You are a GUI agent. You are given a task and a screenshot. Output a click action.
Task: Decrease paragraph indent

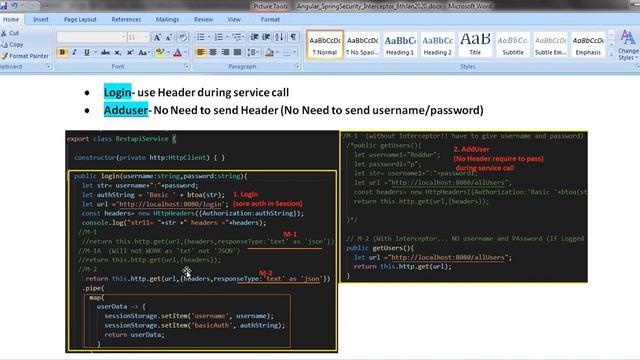tap(254, 38)
